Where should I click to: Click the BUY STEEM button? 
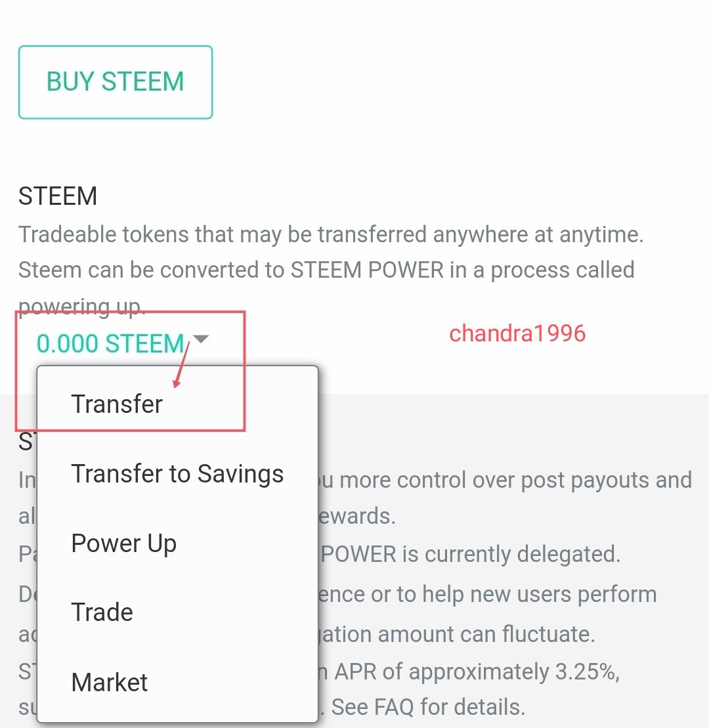(x=115, y=82)
